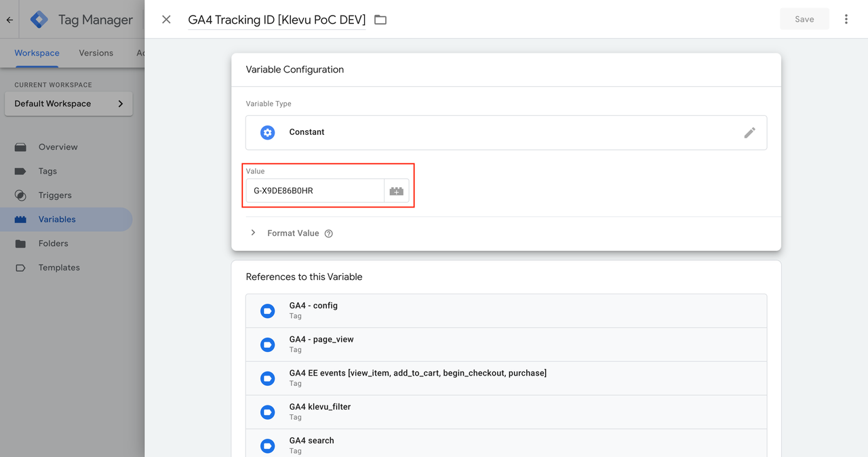
Task: Click the Templates outline icon
Action: pyautogui.click(x=20, y=268)
